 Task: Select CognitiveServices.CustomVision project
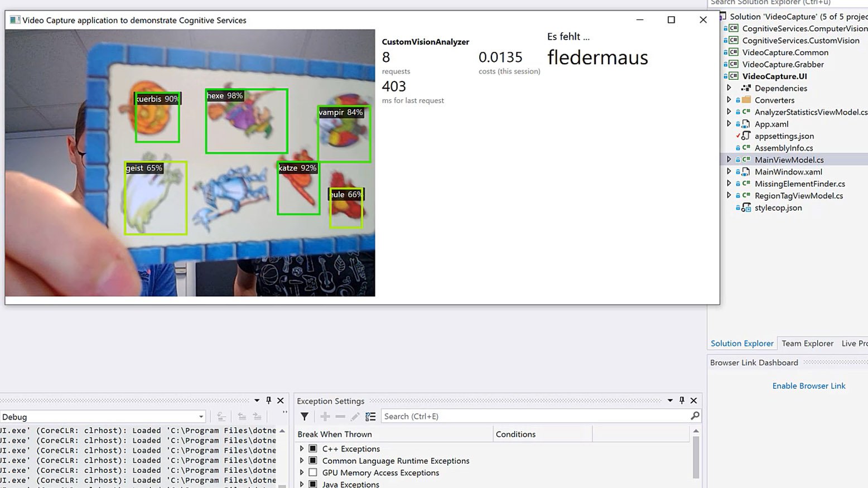pos(801,40)
